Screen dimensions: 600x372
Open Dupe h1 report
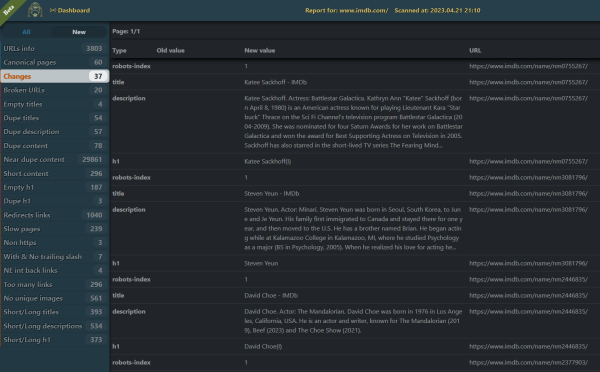[54, 201]
